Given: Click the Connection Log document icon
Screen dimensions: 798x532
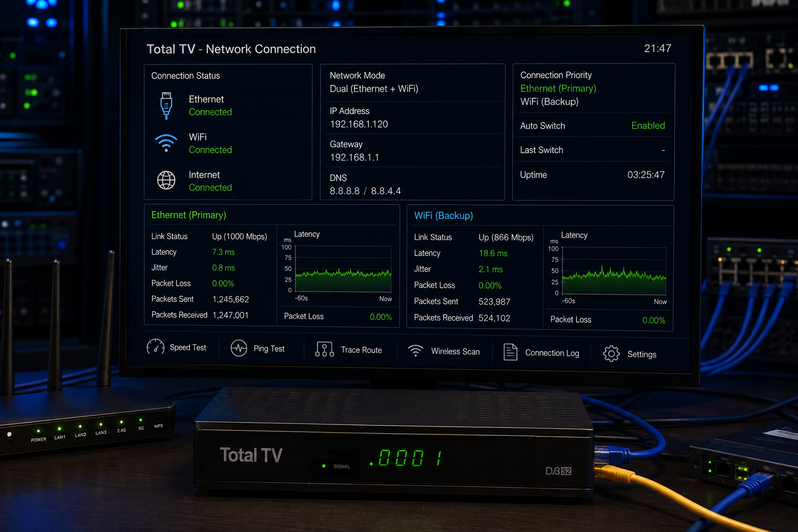Looking at the screenshot, I should click(511, 352).
